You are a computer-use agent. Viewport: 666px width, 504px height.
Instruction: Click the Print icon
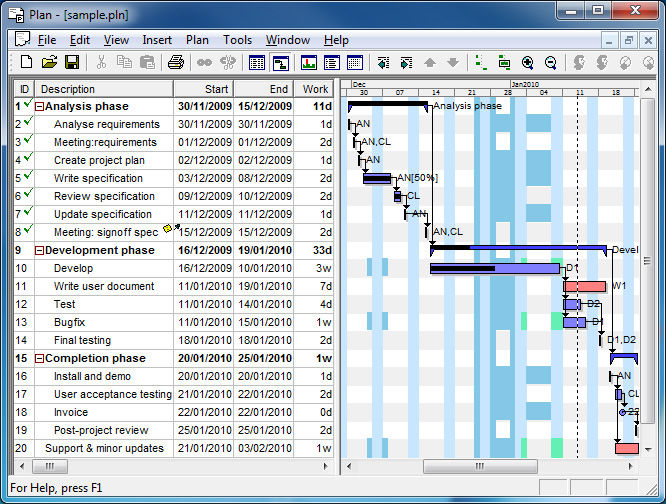coord(175,62)
